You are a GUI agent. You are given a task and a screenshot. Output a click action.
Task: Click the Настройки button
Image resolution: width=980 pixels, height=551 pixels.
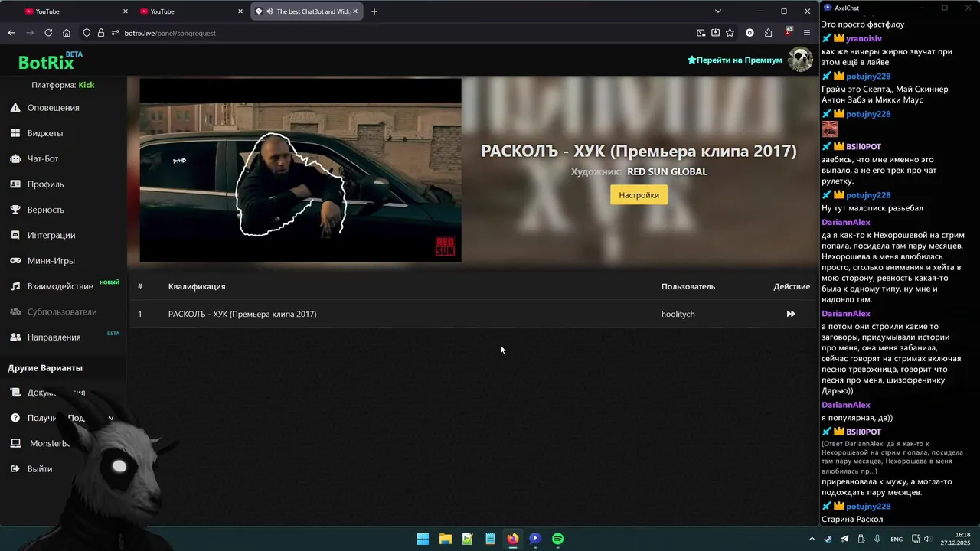point(639,195)
